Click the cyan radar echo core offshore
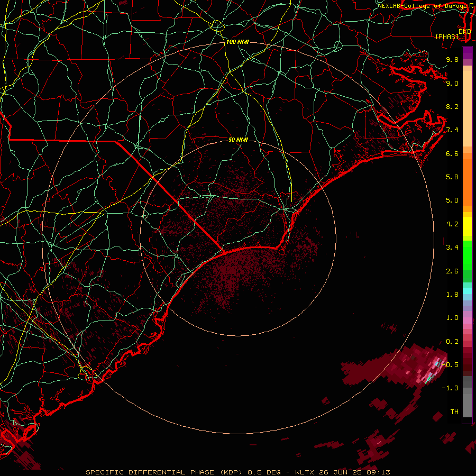 pos(437,363)
